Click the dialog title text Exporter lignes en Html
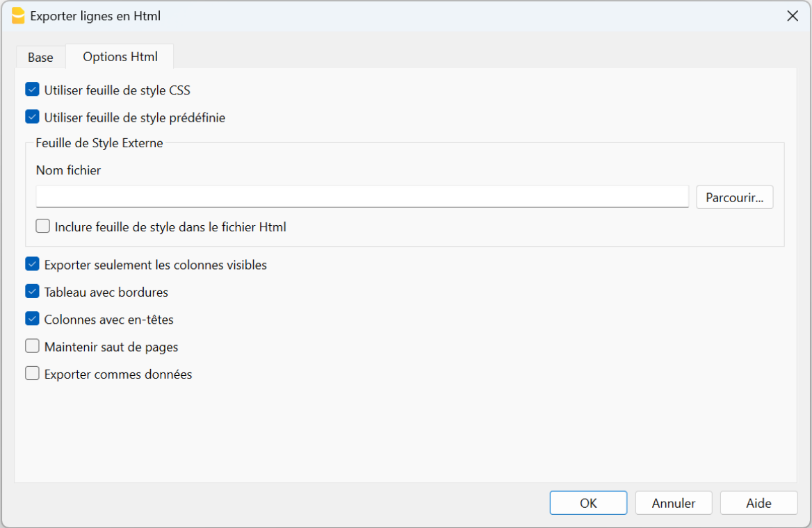Screen dimensions: 812x528 96,16
